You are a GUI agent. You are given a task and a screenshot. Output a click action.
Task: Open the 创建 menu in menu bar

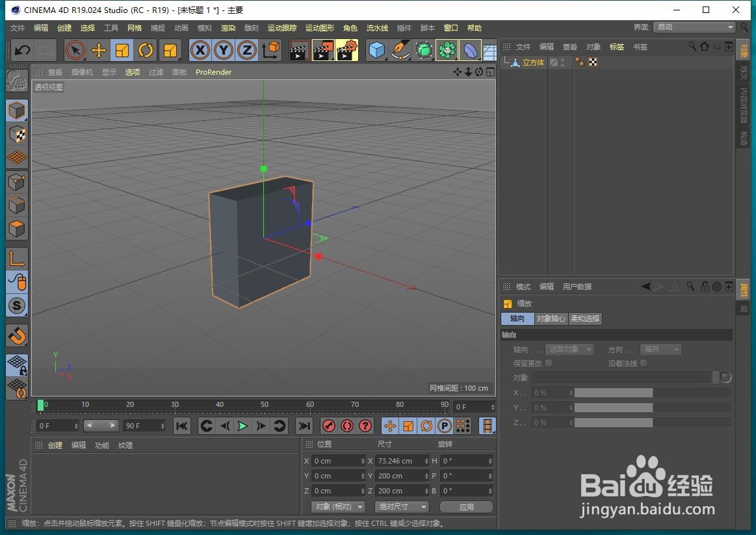pos(64,28)
